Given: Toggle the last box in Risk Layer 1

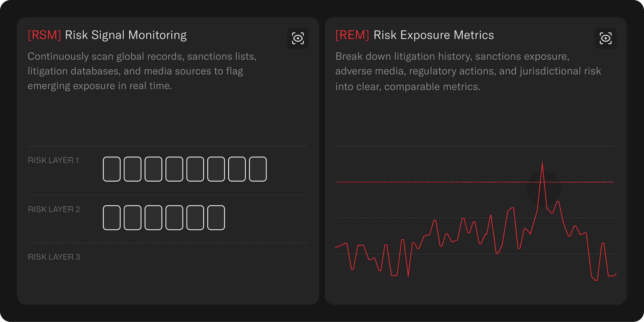Looking at the screenshot, I should (258, 169).
